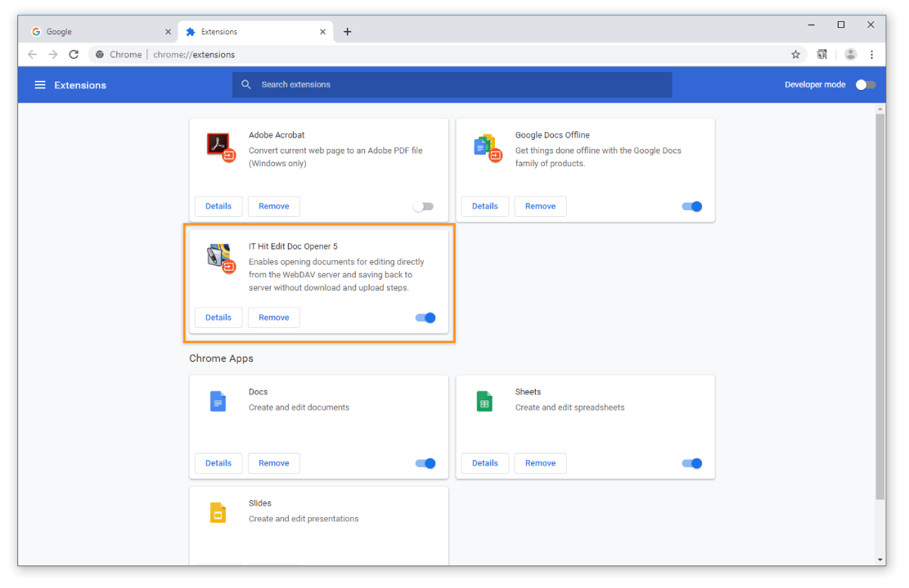The height and width of the screenshot is (588, 909).
Task: Close the Extensions tab
Action: click(x=323, y=32)
